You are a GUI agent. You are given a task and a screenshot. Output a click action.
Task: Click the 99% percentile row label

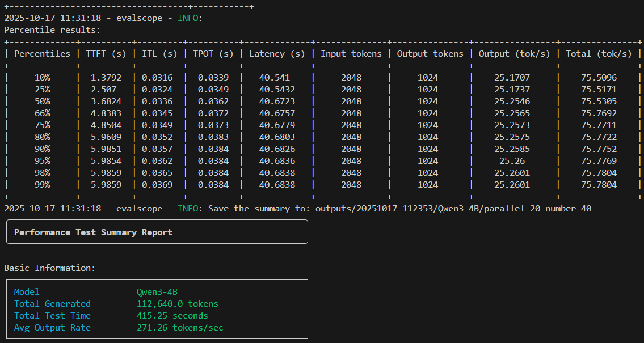click(x=43, y=185)
